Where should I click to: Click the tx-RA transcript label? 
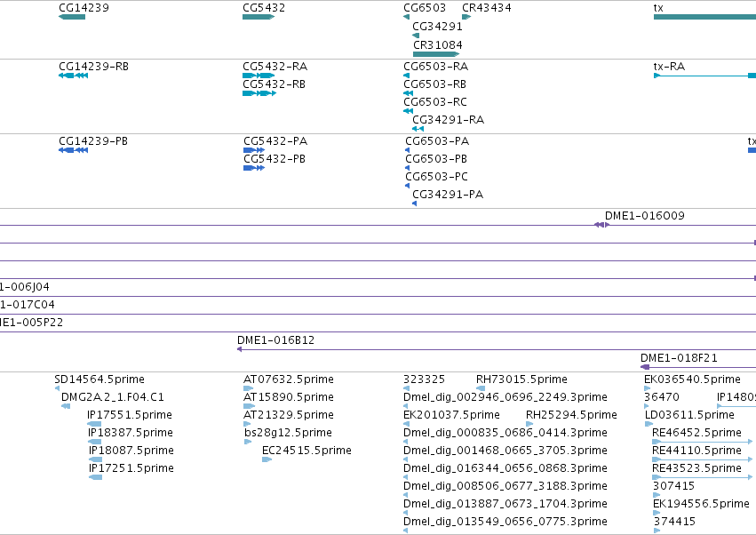tap(669, 66)
